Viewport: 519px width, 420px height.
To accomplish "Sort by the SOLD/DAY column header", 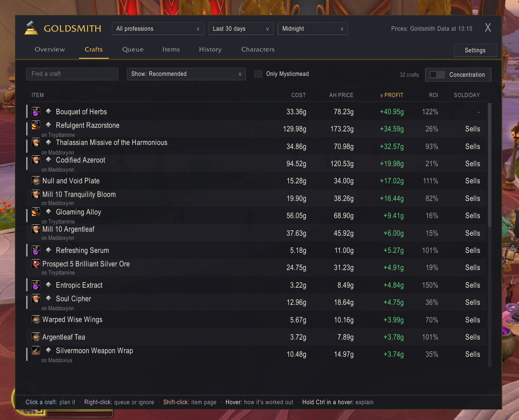I will point(467,95).
